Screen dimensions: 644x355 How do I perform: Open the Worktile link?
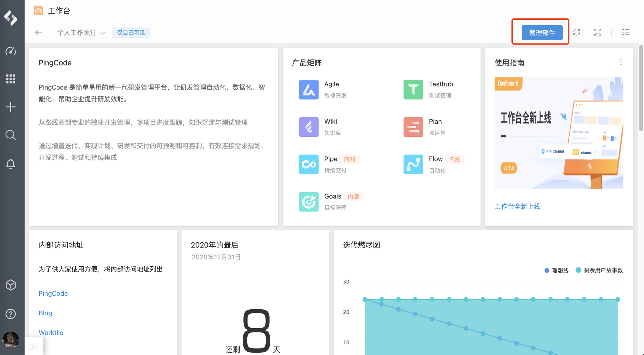(51, 333)
